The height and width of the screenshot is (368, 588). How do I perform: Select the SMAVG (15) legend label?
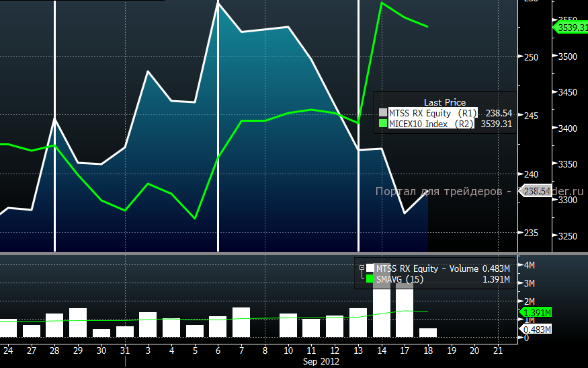tap(400, 279)
